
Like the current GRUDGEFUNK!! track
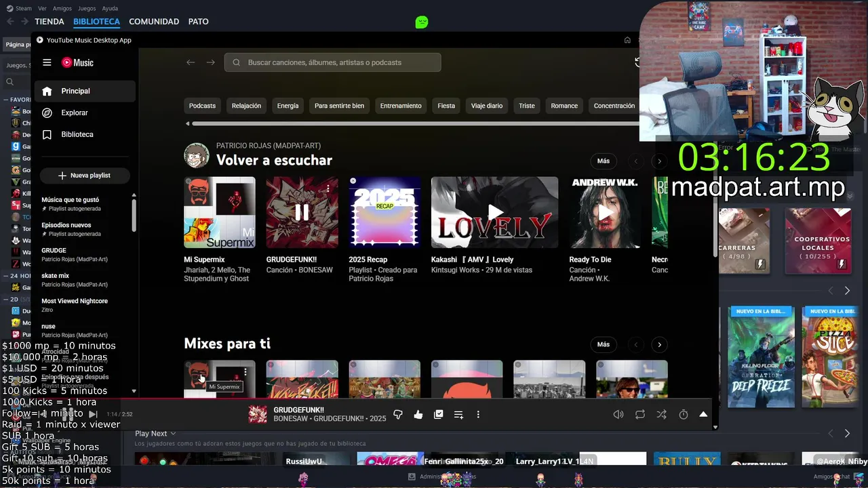418,414
